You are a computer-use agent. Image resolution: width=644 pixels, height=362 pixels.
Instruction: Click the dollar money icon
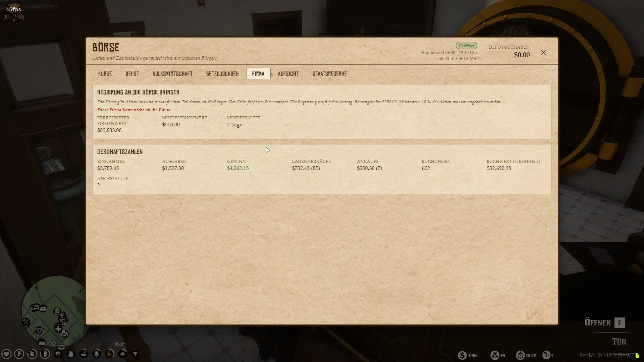462,355
